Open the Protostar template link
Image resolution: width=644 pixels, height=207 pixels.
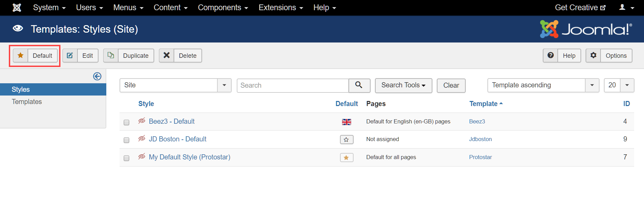tap(480, 157)
